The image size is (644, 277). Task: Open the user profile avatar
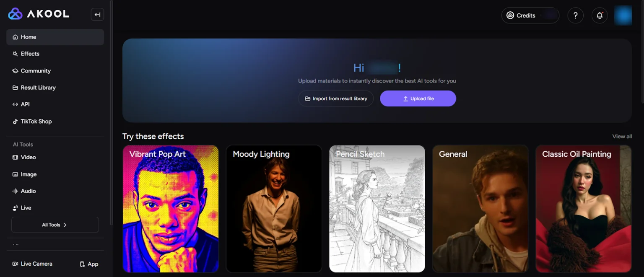click(623, 16)
